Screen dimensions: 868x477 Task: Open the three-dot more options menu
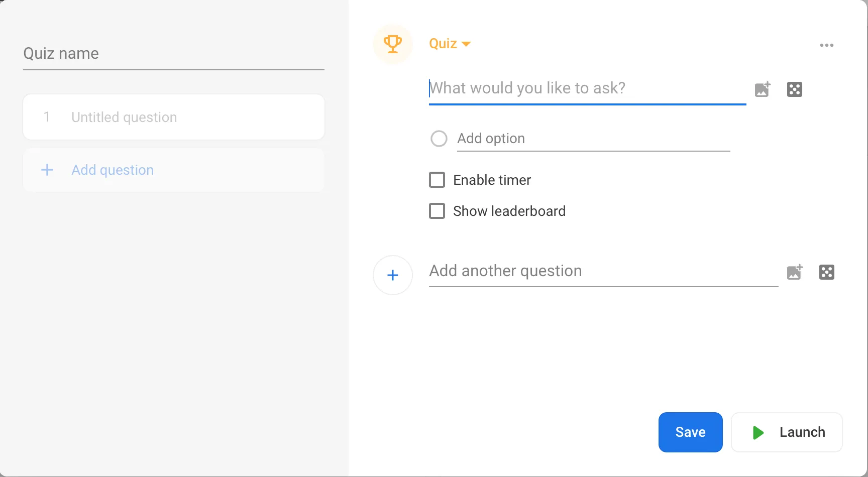coord(826,45)
